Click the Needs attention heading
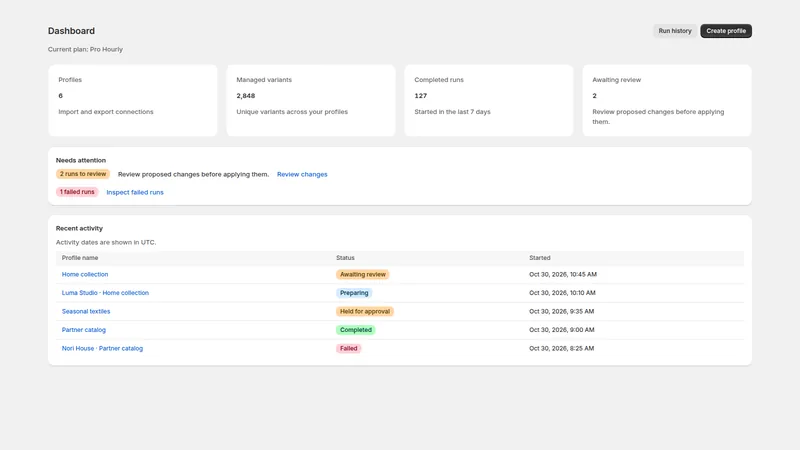Image resolution: width=800 pixels, height=450 pixels. (x=81, y=160)
